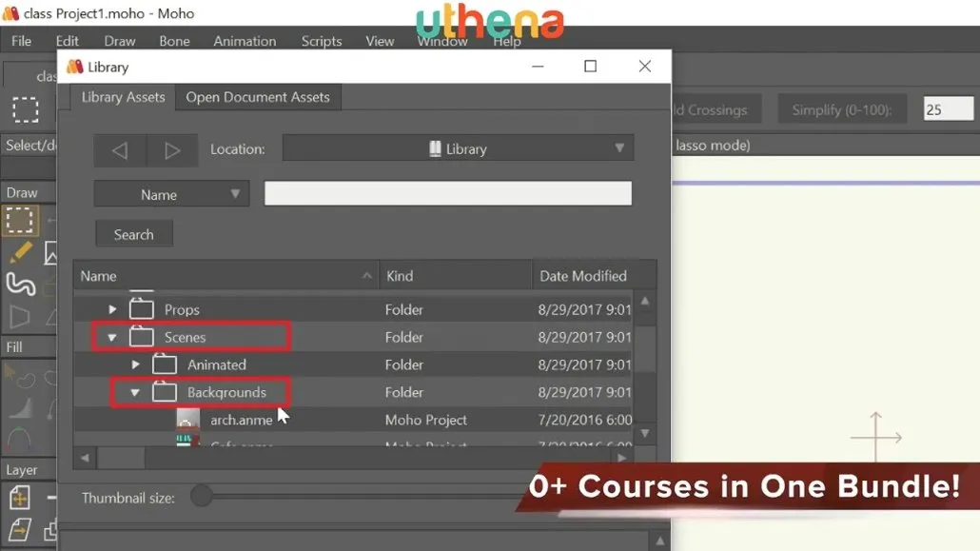Click the Scenes folder icon
This screenshot has height=551, width=980.
(141, 337)
